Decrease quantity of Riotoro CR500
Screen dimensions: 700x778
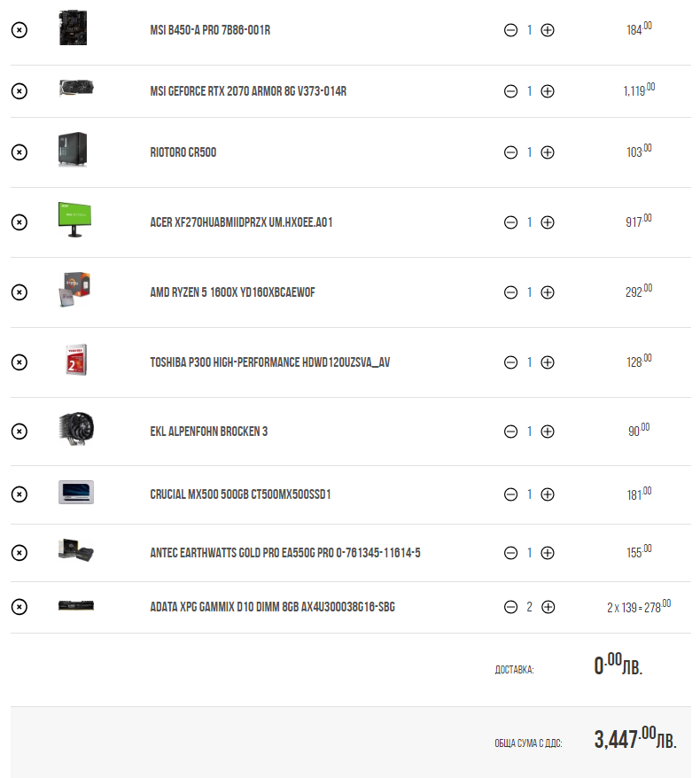click(x=510, y=152)
